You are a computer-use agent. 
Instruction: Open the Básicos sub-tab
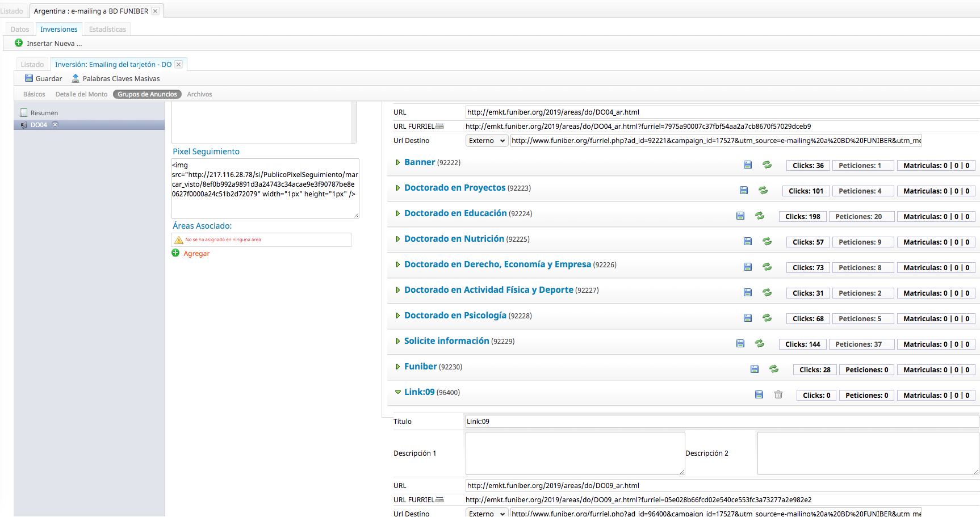34,94
